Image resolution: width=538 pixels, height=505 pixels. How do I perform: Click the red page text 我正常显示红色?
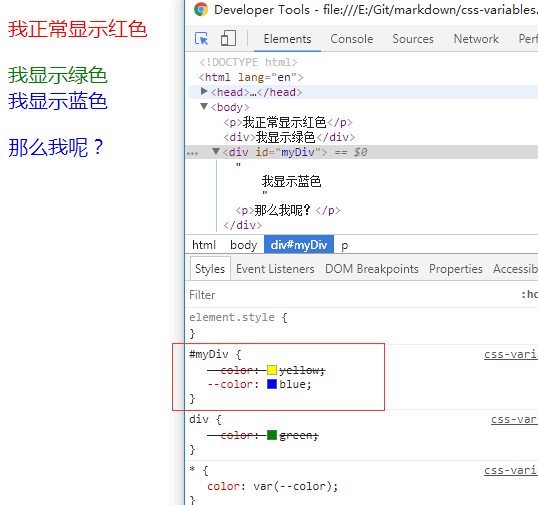click(78, 29)
